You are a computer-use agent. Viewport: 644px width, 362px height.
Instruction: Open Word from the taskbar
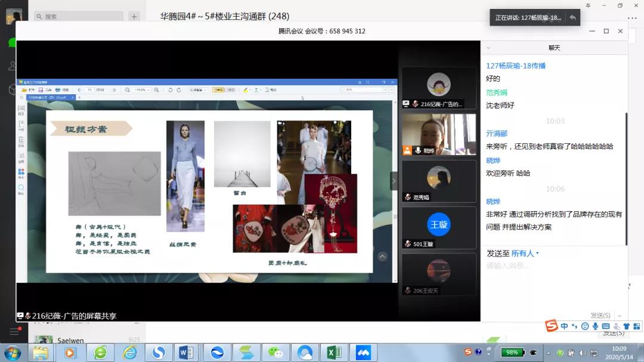tap(186, 352)
